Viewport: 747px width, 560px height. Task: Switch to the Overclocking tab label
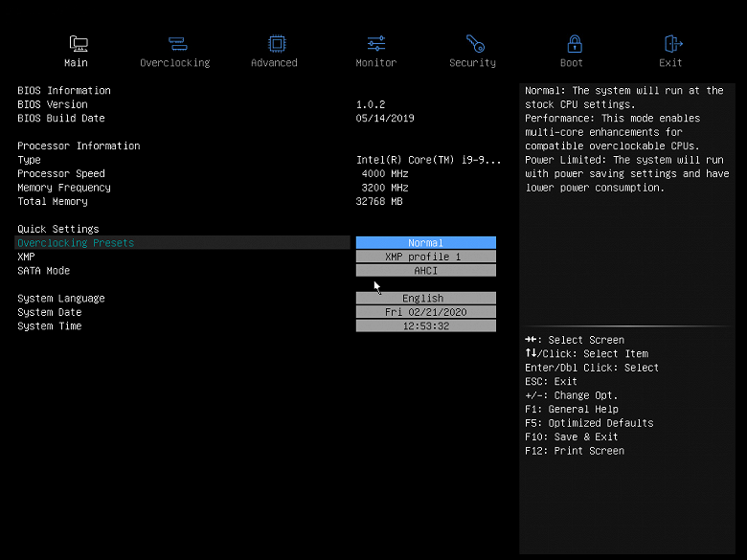(x=175, y=63)
